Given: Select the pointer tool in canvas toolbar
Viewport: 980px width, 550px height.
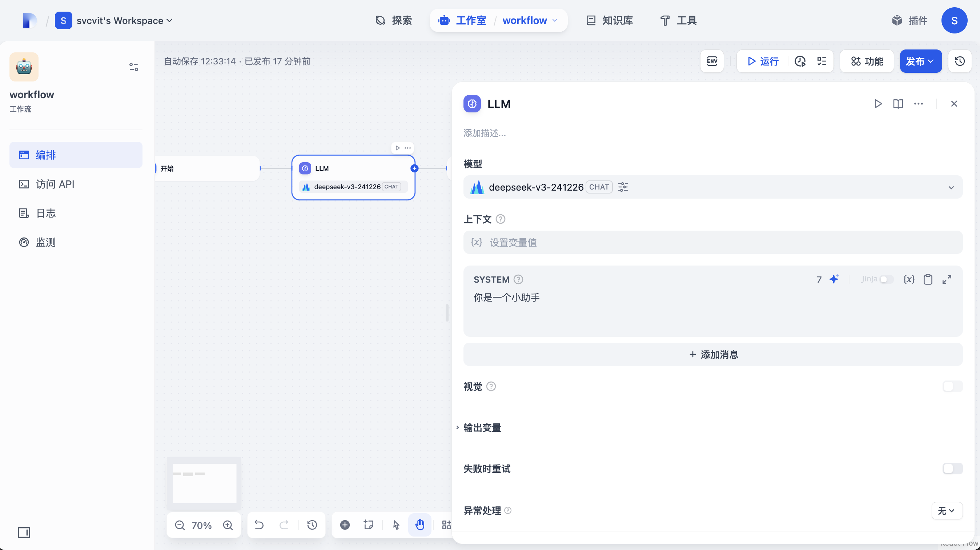Looking at the screenshot, I should coord(395,525).
